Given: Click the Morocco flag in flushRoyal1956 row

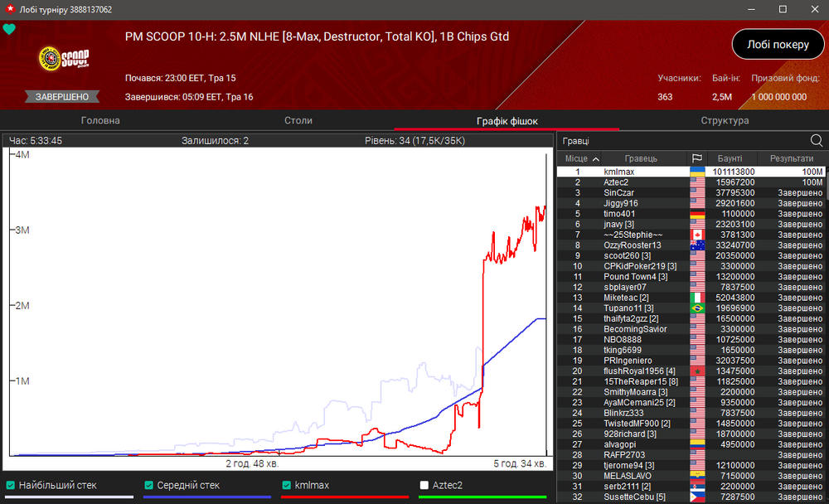Looking at the screenshot, I should (697, 371).
